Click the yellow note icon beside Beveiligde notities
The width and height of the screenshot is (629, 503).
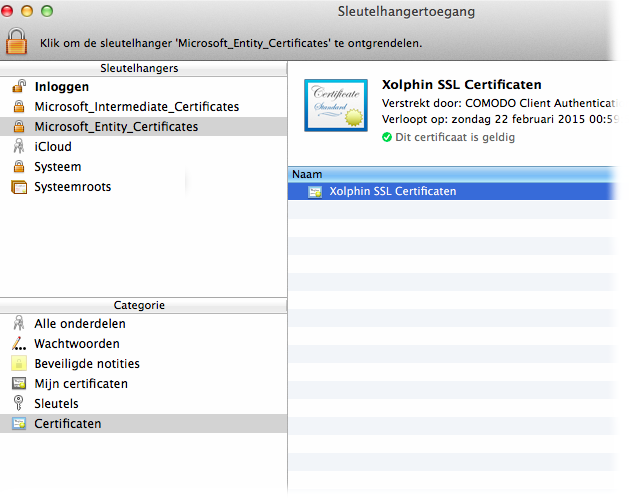19,363
